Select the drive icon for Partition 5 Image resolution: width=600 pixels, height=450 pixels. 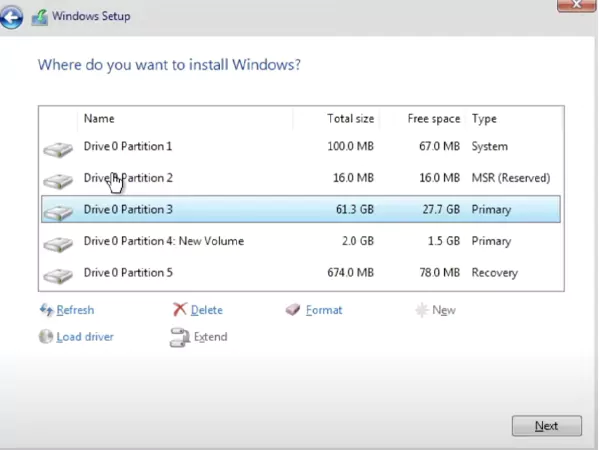pos(58,276)
